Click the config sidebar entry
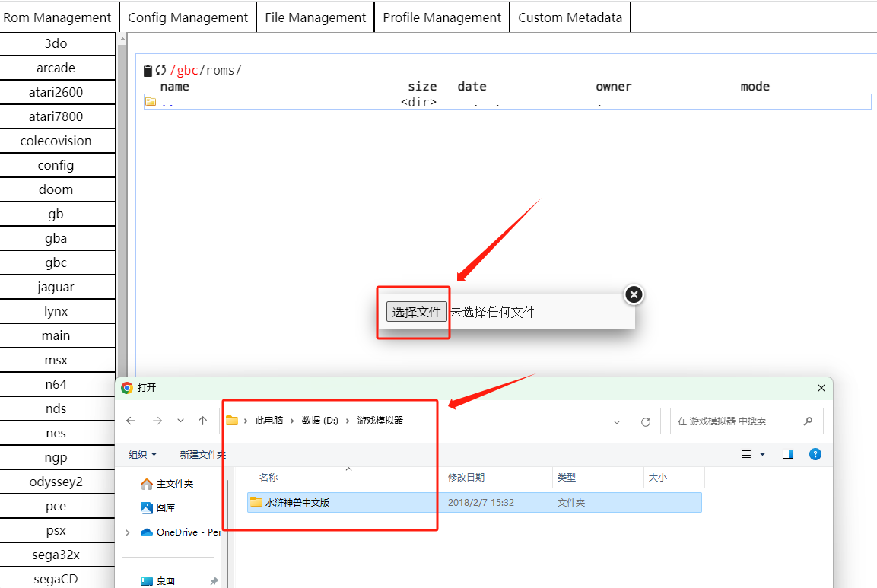This screenshot has height=588, width=877. [x=56, y=165]
